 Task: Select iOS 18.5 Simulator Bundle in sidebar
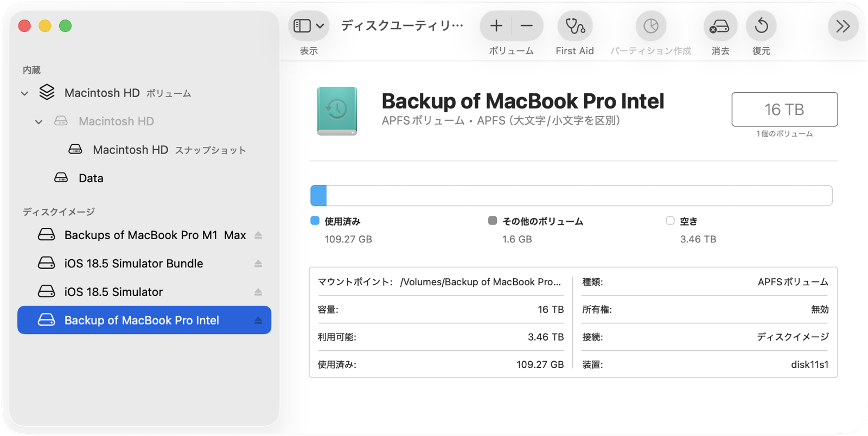pos(133,264)
